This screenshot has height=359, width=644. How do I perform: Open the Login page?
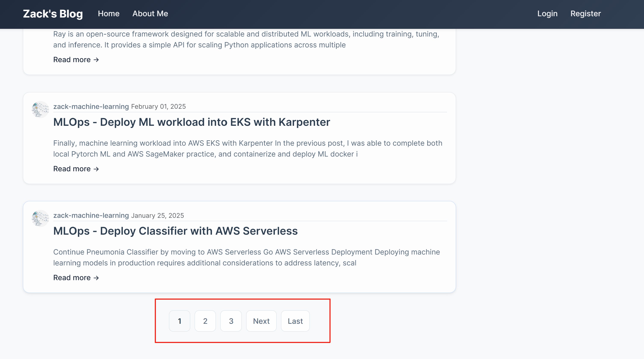point(547,13)
